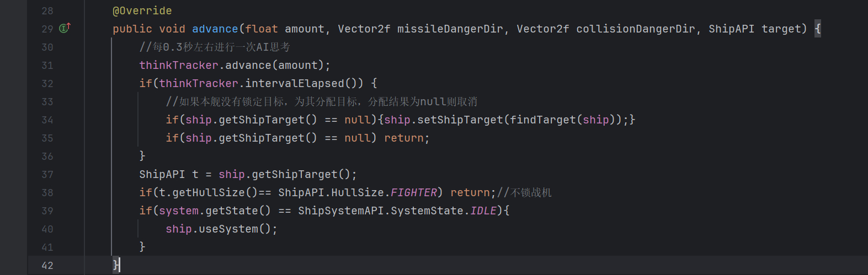
Task: Click line number 34 in the gutter
Action: pos(47,120)
